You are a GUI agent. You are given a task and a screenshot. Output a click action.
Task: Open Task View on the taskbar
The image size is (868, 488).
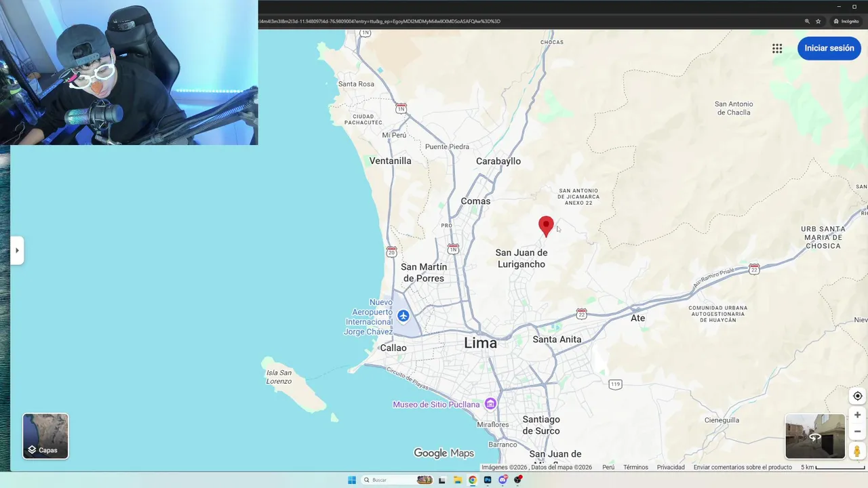click(442, 480)
